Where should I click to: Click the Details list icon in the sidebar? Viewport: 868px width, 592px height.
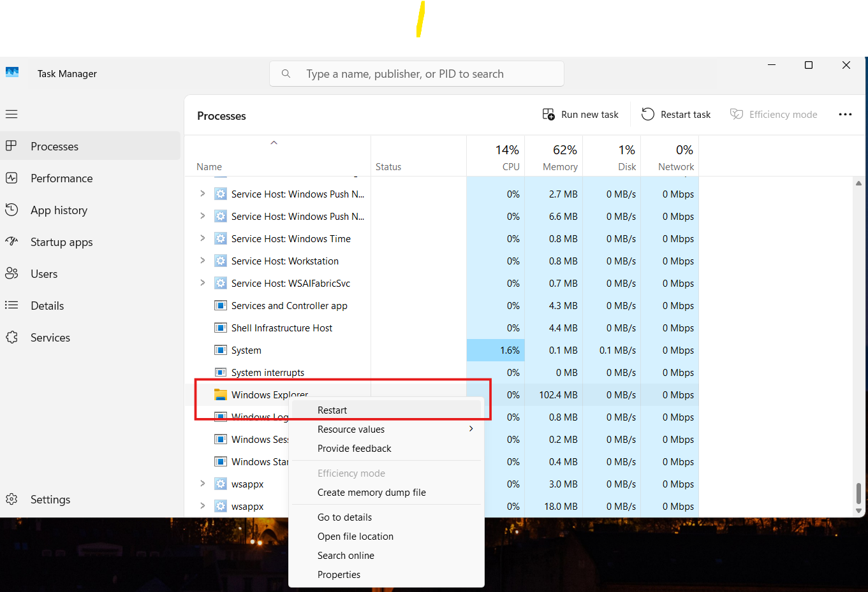point(11,305)
